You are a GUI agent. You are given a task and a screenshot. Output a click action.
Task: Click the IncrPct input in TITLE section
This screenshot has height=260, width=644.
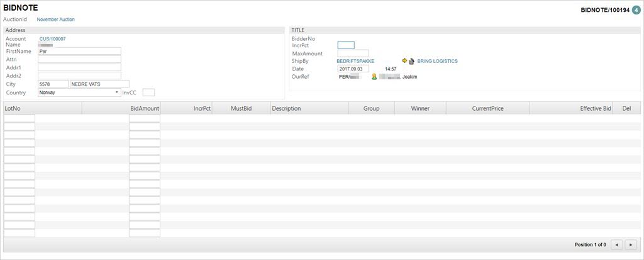[346, 45]
